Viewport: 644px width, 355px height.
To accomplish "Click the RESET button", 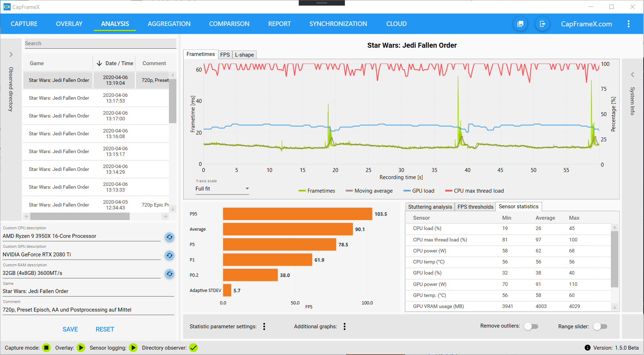I will (105, 329).
